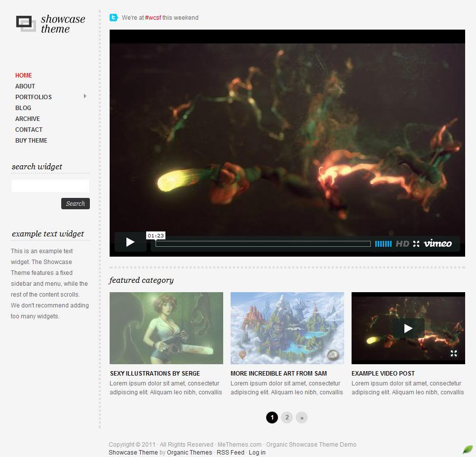
Task: Click the 'featured category' heading
Action: (x=141, y=280)
